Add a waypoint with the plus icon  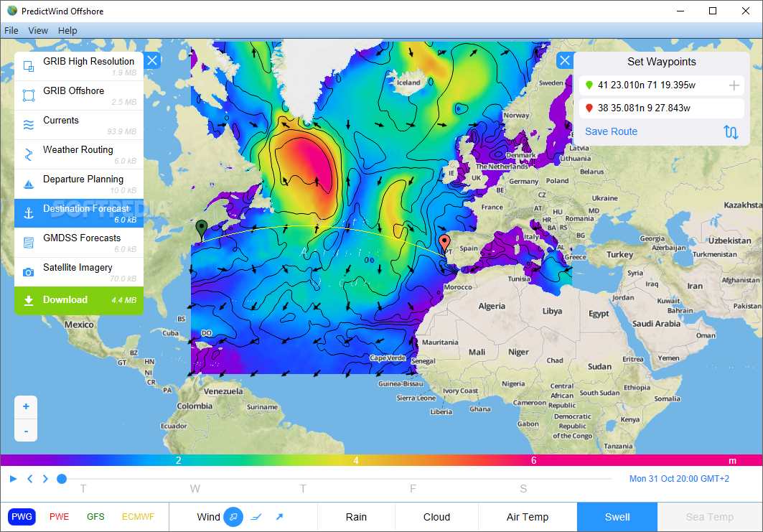pyautogui.click(x=734, y=85)
